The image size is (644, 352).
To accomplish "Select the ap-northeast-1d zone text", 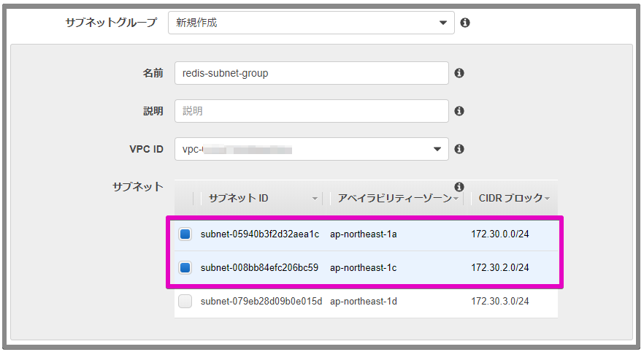I will point(364,302).
